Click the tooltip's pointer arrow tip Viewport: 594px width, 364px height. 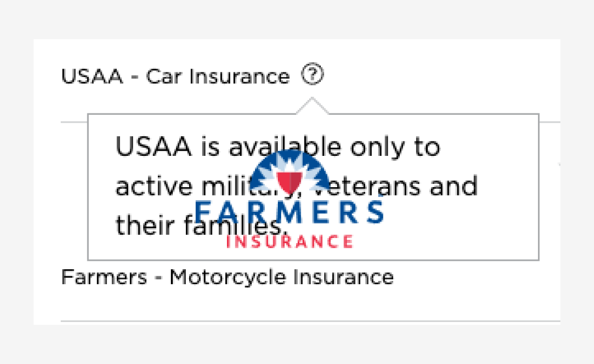(x=312, y=100)
